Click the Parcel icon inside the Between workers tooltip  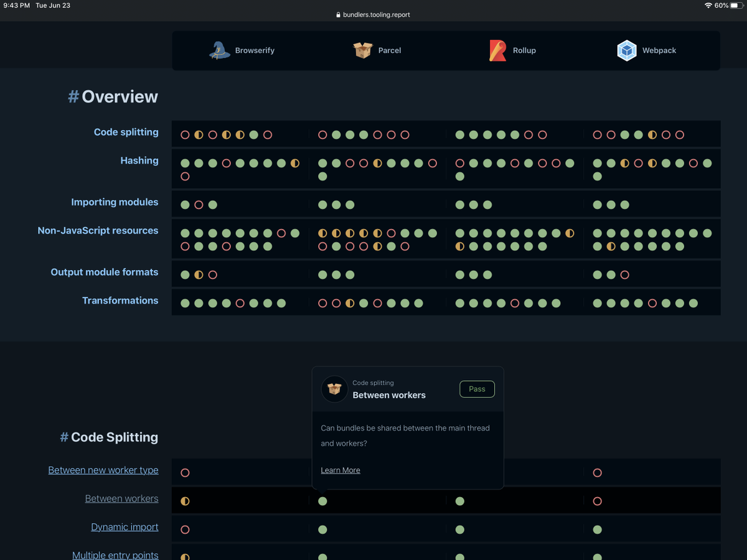pos(334,389)
